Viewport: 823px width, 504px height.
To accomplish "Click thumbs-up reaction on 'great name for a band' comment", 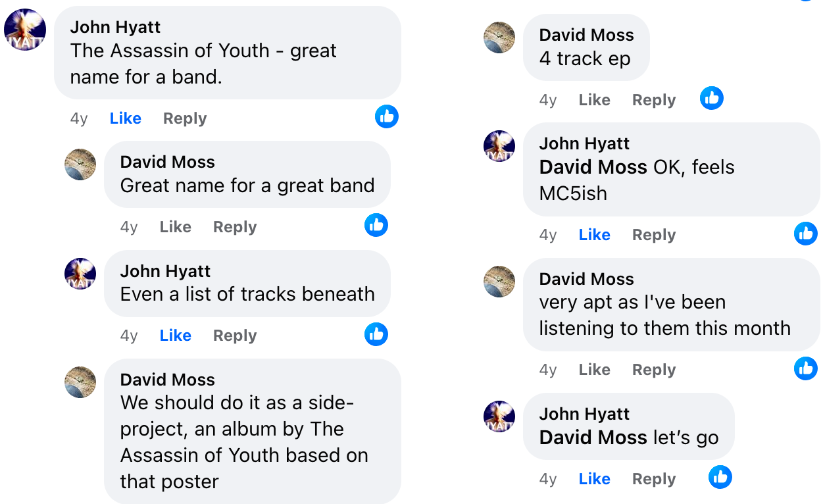I will coord(387,116).
